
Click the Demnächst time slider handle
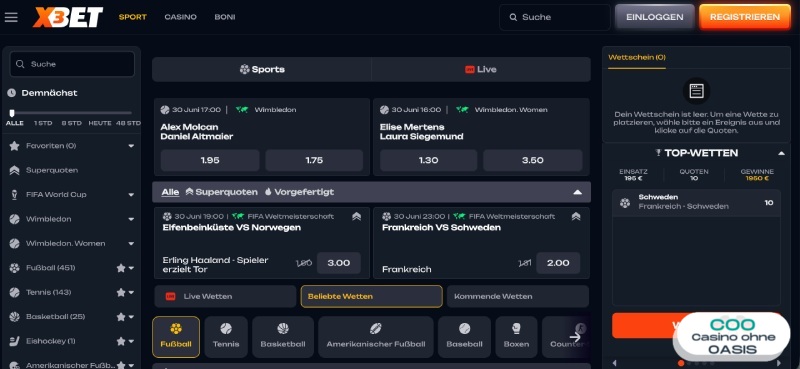click(x=12, y=113)
